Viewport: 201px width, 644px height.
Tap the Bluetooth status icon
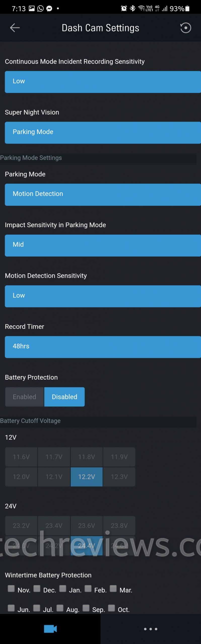point(132,9)
